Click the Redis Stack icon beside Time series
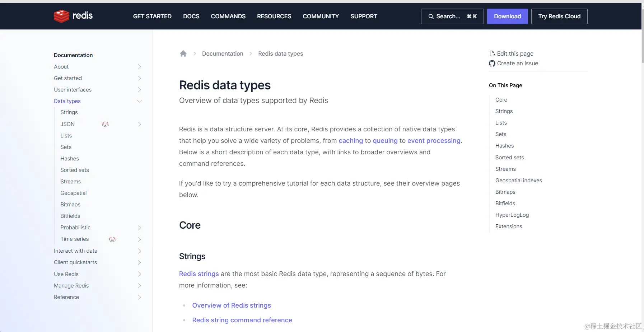Screen dimensions: 644x332 [x=112, y=239]
